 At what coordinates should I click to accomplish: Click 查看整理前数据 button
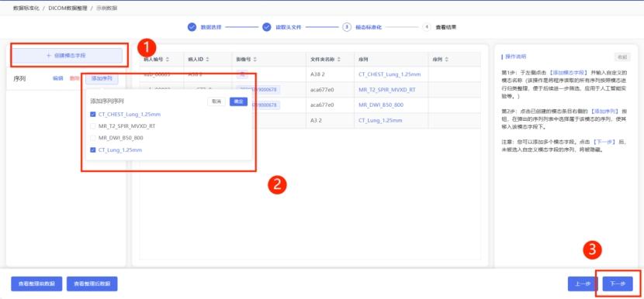pos(36,284)
